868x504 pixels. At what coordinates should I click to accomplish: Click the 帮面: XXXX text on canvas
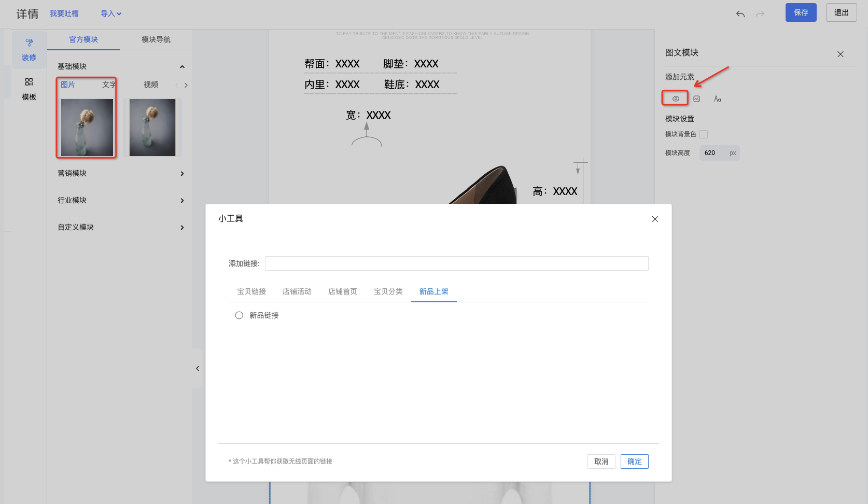(x=332, y=64)
